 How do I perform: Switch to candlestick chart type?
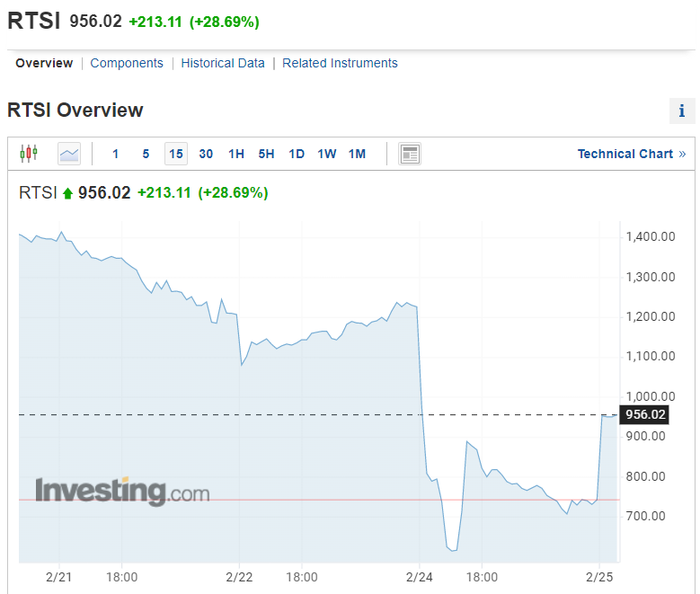[29, 154]
